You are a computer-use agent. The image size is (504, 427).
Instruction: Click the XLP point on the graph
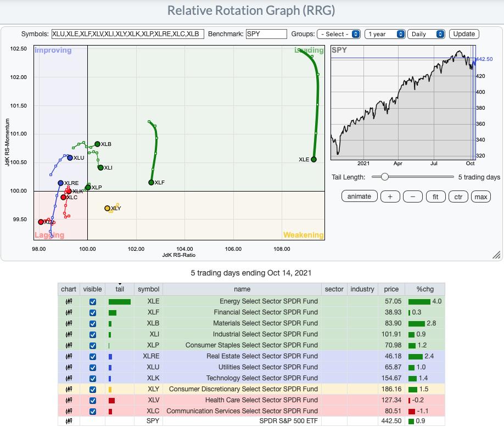[x=88, y=187]
